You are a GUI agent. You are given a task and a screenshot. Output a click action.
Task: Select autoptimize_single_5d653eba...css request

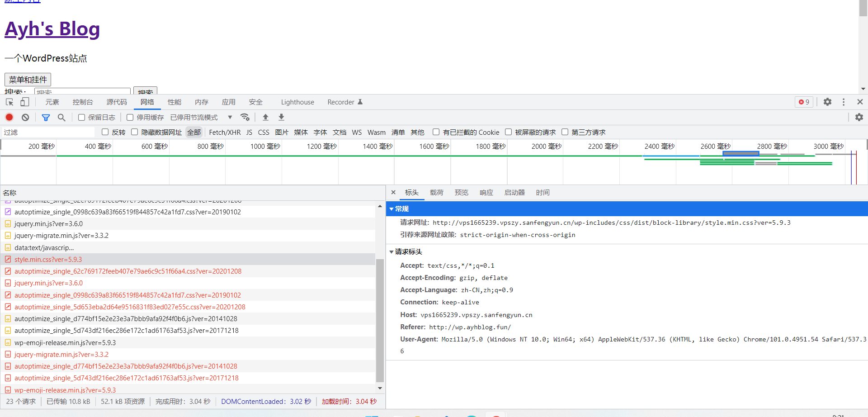(188, 307)
